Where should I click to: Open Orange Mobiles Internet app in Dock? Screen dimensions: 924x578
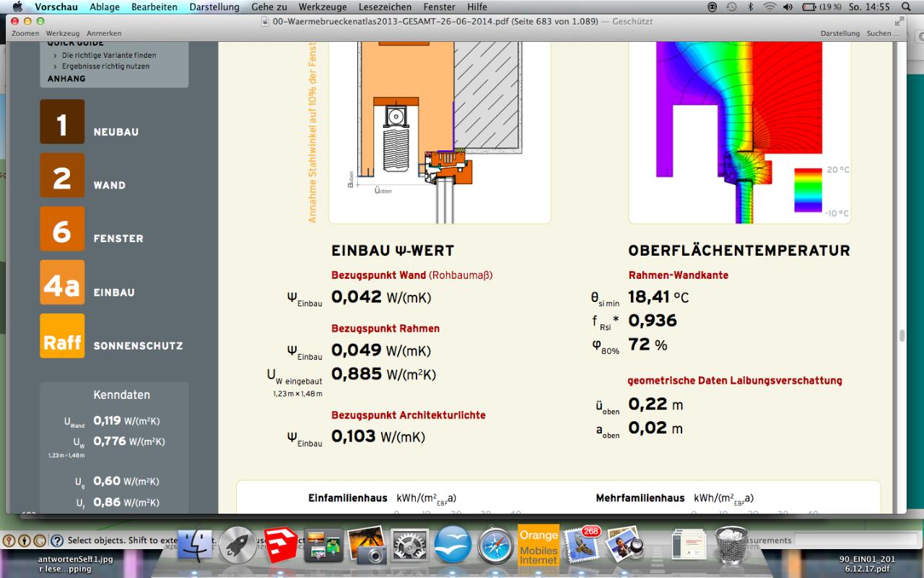[539, 545]
